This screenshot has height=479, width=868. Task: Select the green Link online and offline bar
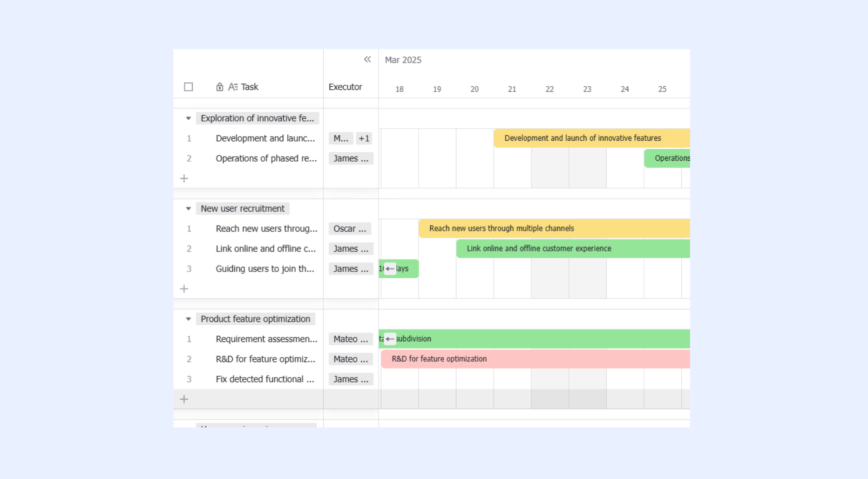pyautogui.click(x=573, y=248)
